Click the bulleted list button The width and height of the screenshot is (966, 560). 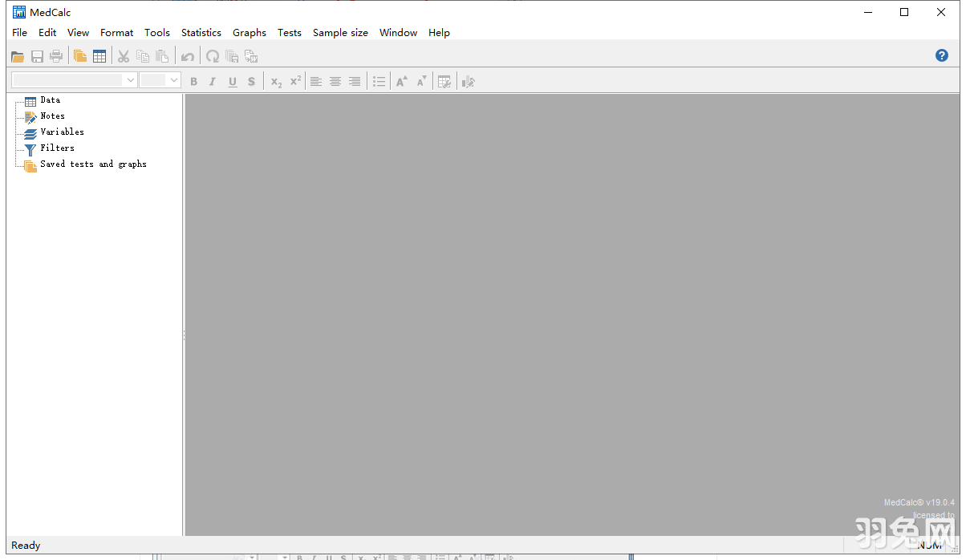point(379,81)
